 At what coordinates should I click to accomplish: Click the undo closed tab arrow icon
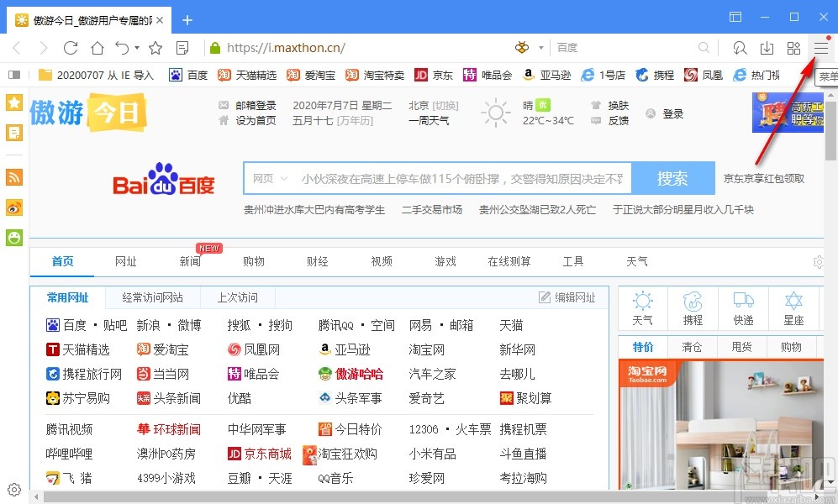pyautogui.click(x=123, y=48)
